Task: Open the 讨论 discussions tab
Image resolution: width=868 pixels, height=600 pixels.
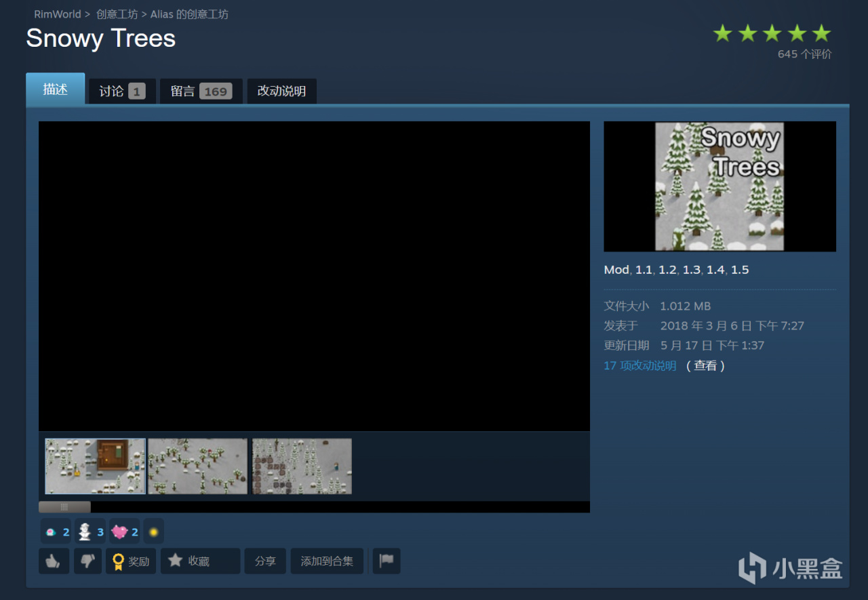Action: 122,92
